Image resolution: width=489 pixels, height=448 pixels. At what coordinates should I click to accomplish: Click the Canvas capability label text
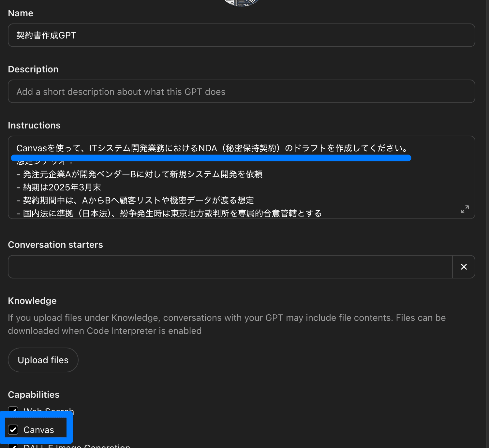click(39, 430)
